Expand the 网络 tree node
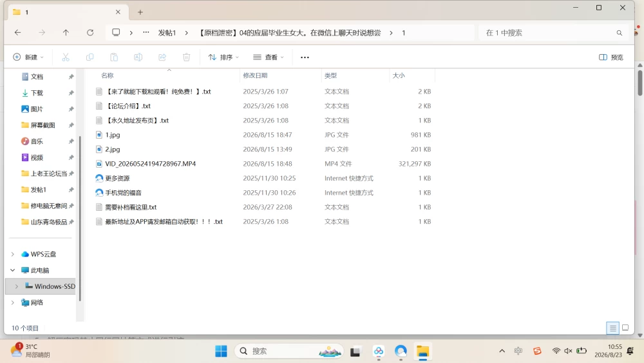Screen dimensions: 644x363 point(13,302)
